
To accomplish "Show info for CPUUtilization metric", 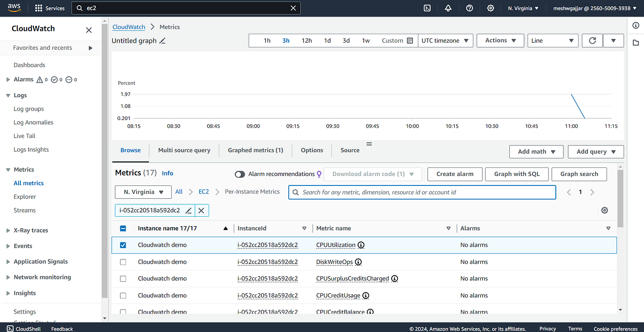I will click(361, 245).
